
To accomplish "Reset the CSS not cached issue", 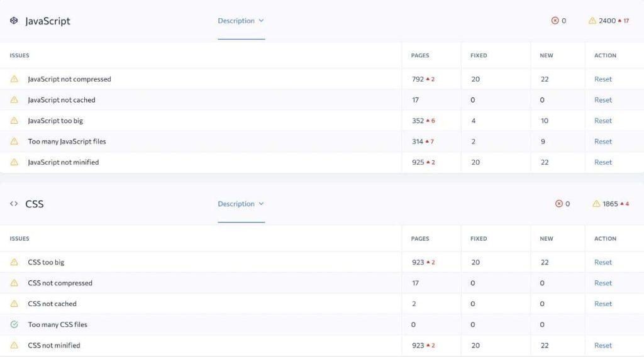I will [602, 304].
